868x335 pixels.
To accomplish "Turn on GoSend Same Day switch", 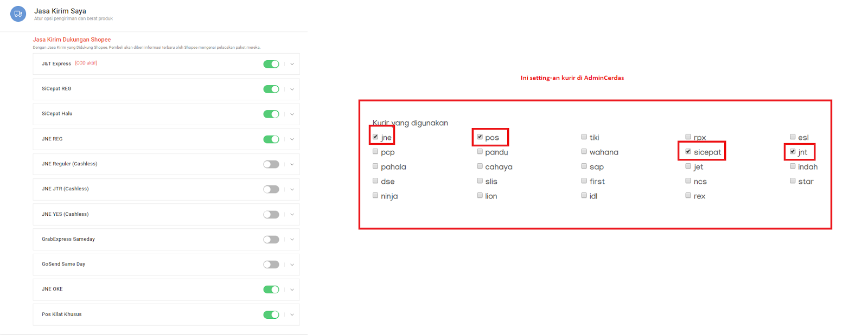I will coord(271,265).
